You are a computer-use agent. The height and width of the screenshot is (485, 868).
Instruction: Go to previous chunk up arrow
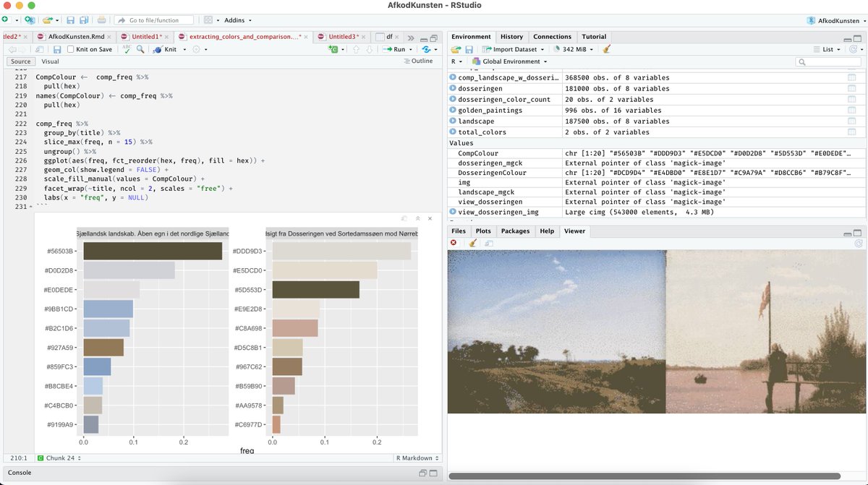(x=355, y=49)
